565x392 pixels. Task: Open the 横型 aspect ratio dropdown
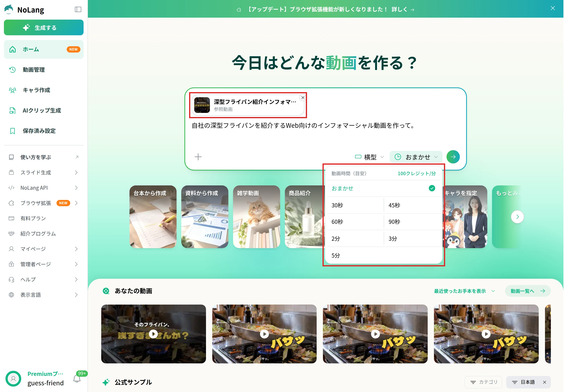[369, 157]
